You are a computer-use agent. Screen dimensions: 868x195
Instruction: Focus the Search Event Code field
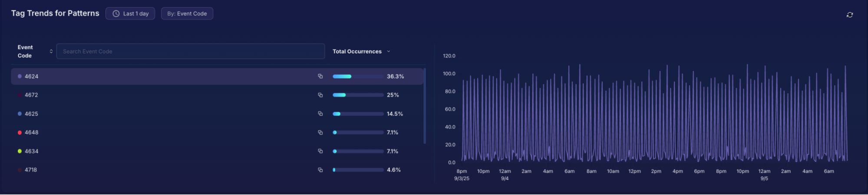point(190,51)
